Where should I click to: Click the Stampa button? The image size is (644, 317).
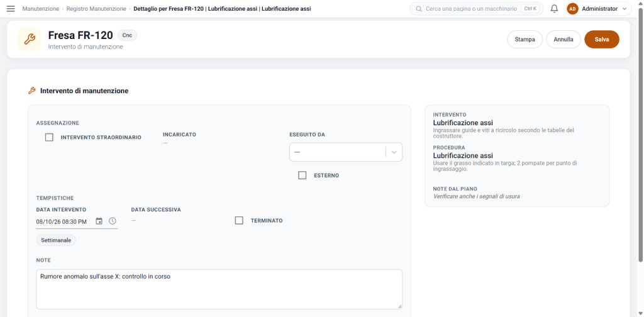click(525, 40)
